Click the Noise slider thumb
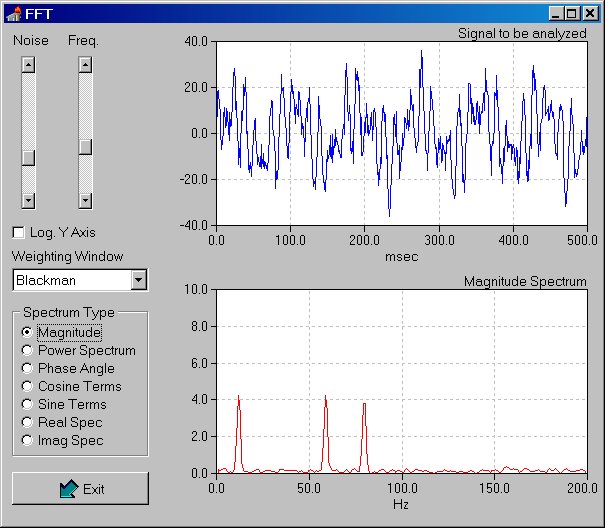 [x=28, y=158]
